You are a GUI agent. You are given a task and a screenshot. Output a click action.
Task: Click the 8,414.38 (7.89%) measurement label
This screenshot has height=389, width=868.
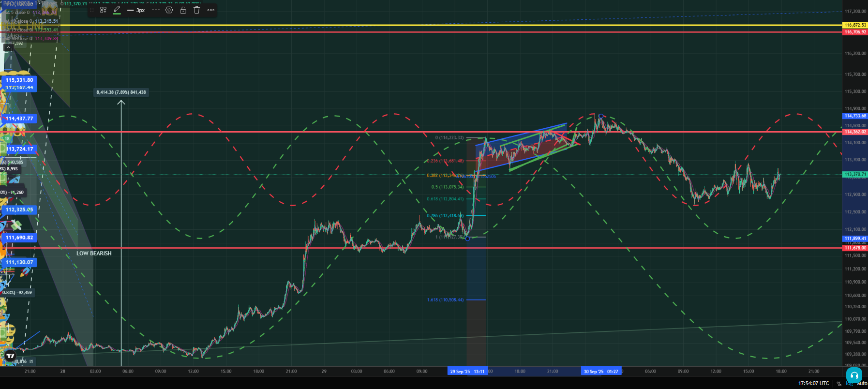pyautogui.click(x=121, y=92)
